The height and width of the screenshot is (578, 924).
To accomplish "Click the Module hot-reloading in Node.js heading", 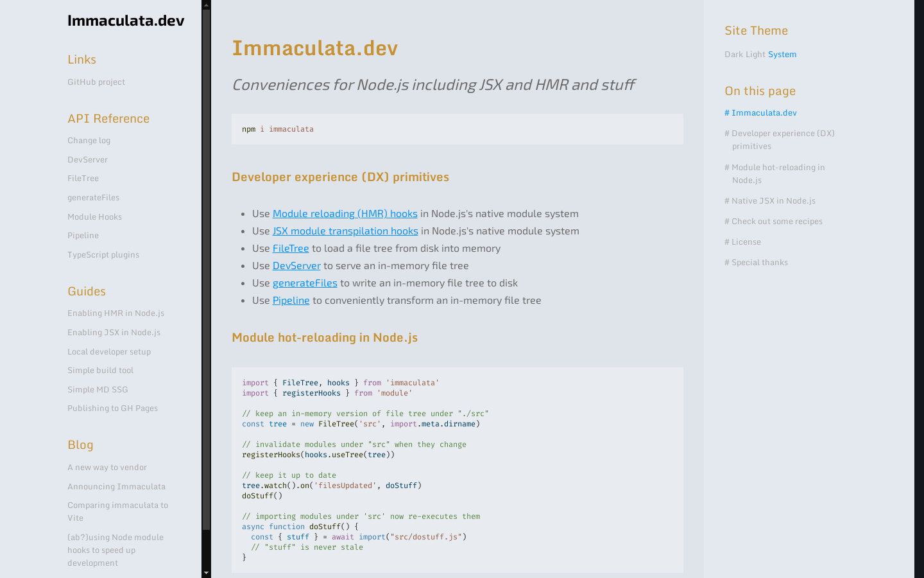I will coord(325,338).
